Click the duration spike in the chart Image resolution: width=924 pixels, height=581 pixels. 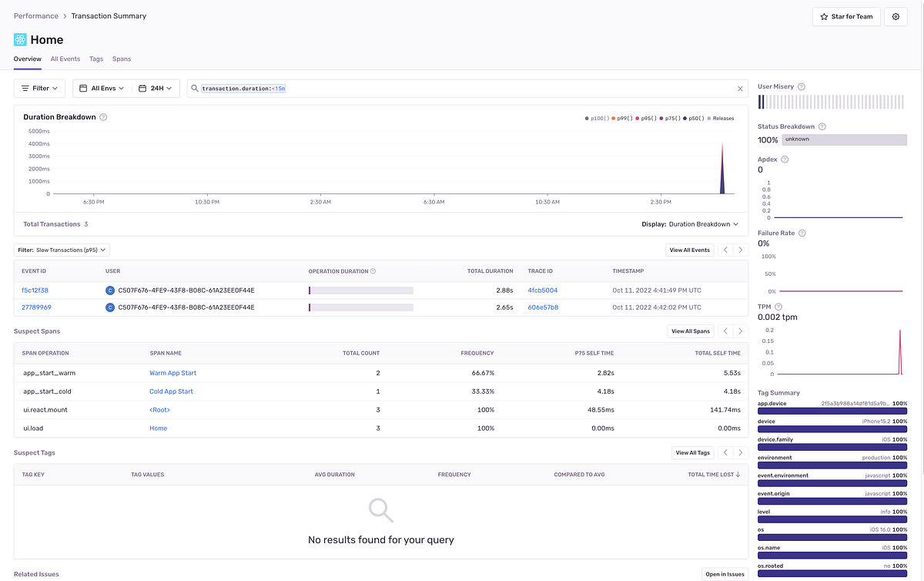(722, 170)
